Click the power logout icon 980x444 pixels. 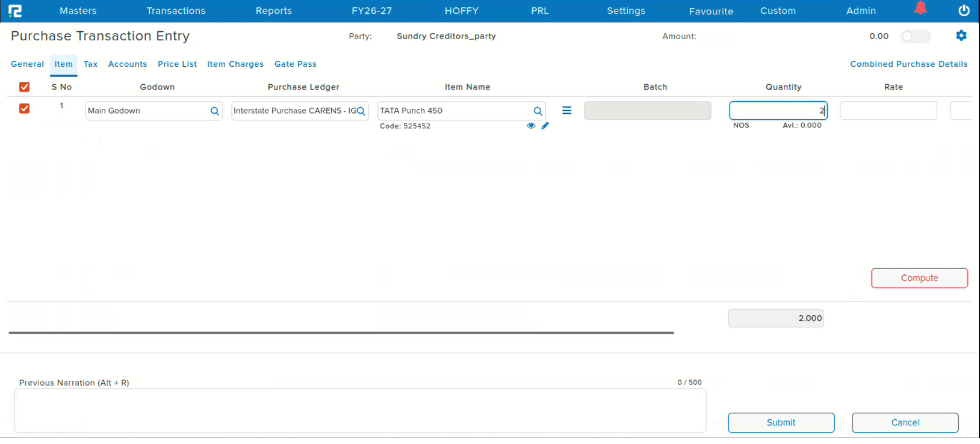[x=964, y=10]
